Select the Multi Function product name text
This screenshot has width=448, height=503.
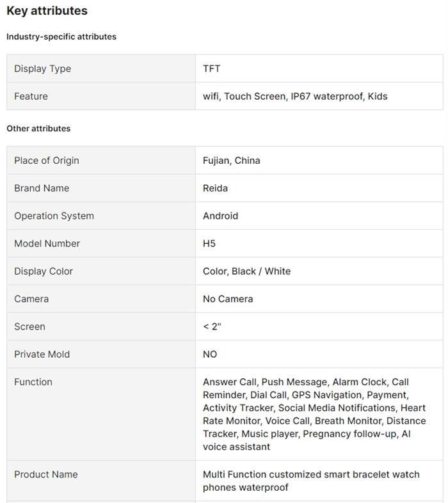(311, 481)
